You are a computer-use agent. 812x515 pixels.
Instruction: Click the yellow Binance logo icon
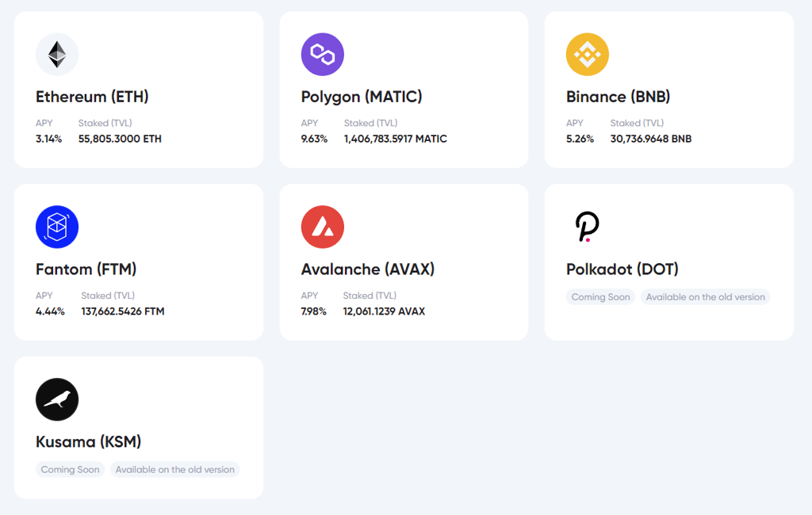(x=588, y=55)
